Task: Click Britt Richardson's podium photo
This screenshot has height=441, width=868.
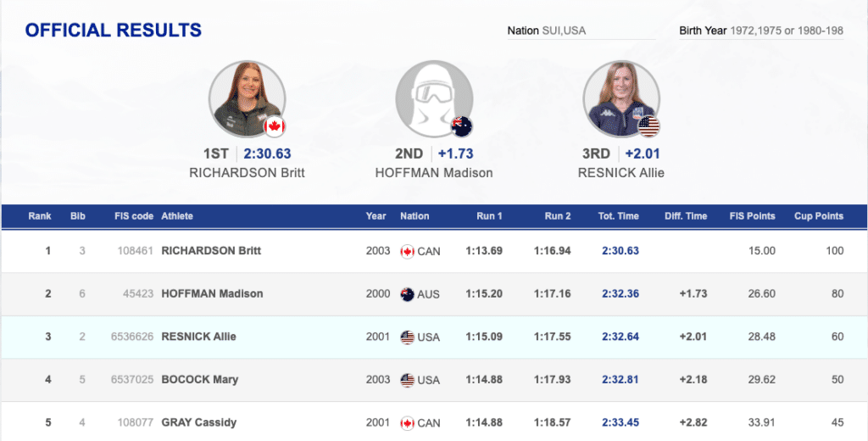Action: click(x=244, y=98)
